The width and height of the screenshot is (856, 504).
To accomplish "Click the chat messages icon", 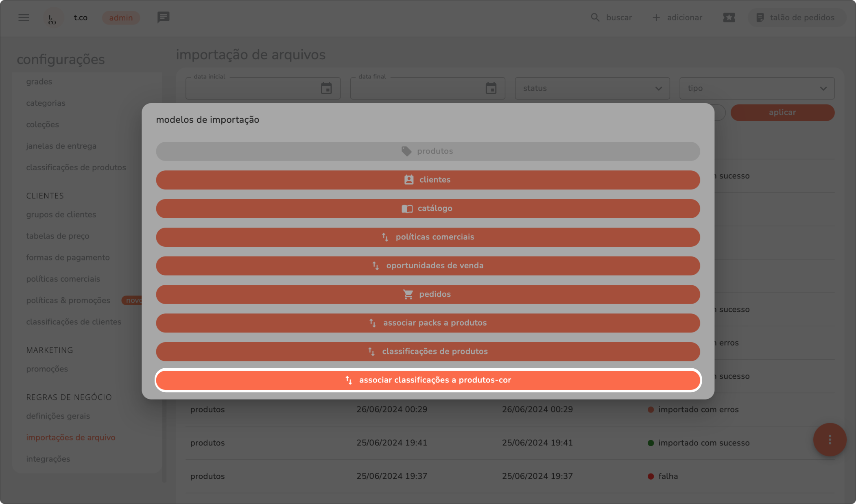I will point(163,17).
